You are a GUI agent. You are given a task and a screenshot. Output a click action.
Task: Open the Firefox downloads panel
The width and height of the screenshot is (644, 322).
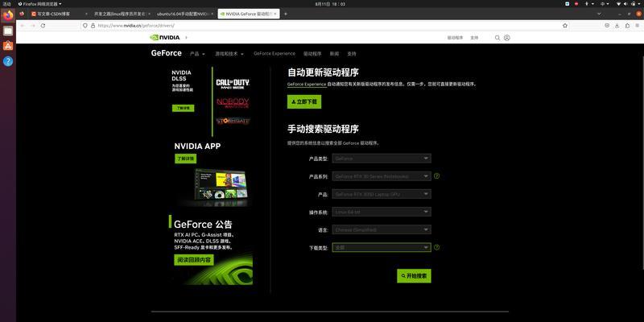[617, 26]
